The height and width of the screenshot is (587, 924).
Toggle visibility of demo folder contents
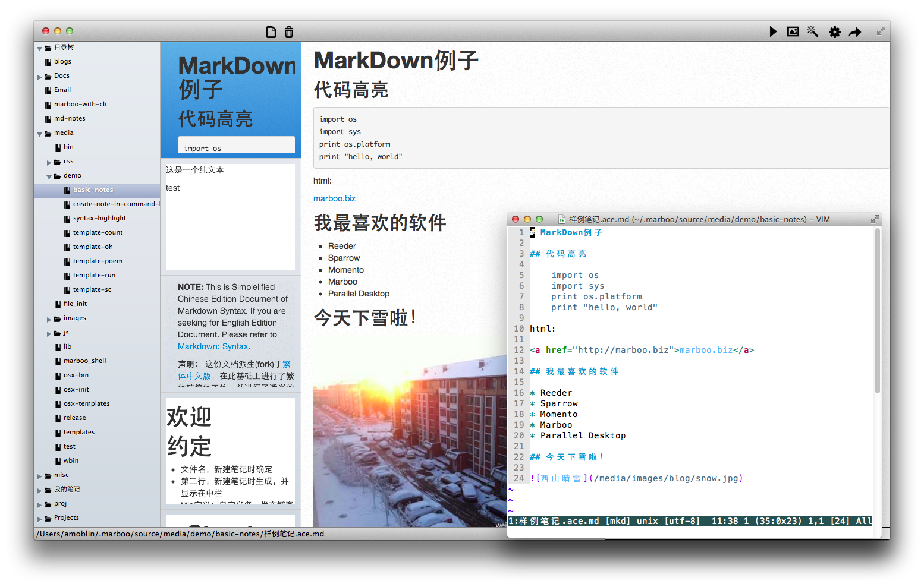coord(49,176)
